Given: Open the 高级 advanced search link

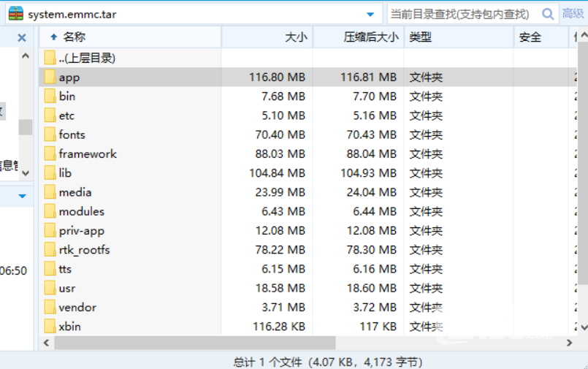Looking at the screenshot, I should point(573,13).
